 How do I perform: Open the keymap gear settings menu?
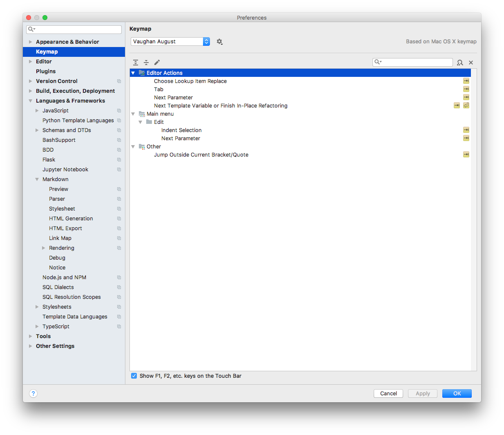(220, 41)
